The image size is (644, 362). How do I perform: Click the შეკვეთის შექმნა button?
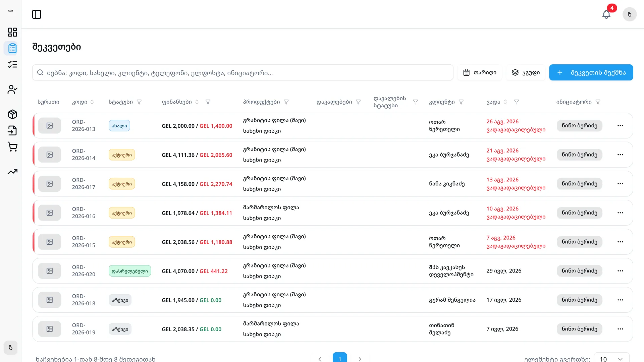click(591, 72)
